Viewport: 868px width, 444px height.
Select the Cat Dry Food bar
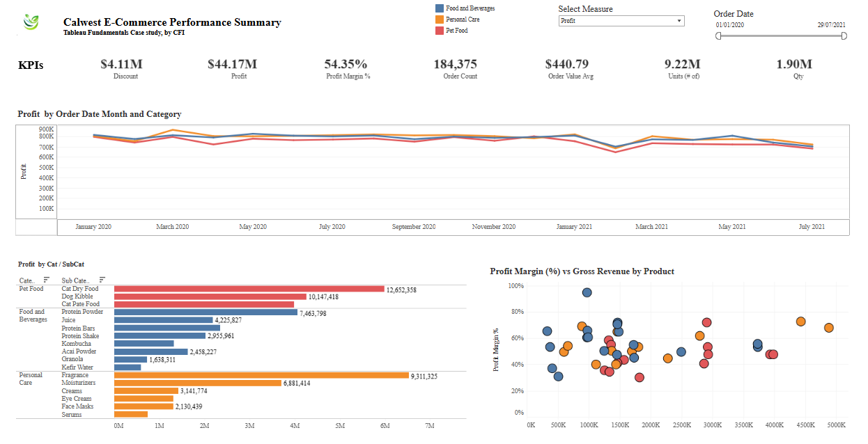point(249,289)
